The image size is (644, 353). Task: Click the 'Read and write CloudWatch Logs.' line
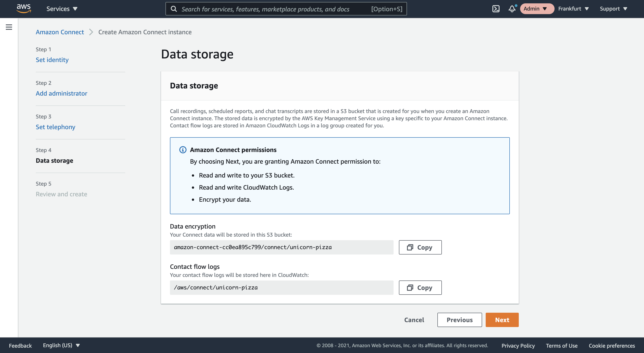(246, 187)
